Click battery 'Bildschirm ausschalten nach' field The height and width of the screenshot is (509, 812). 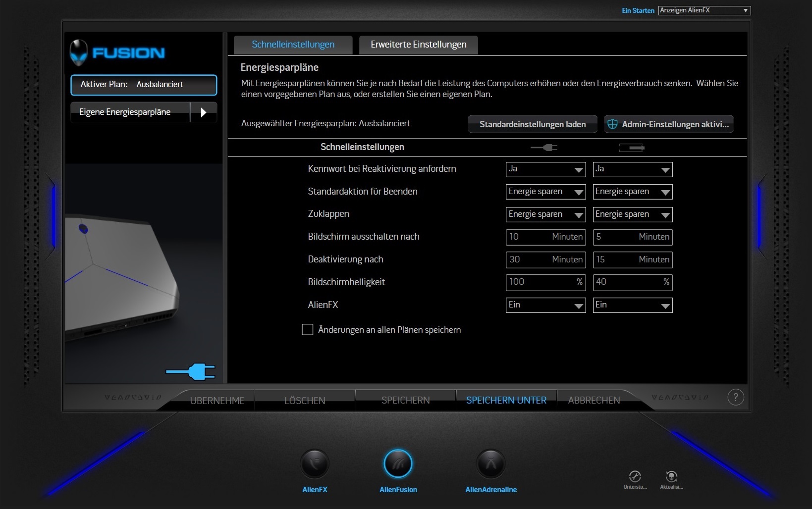(633, 237)
